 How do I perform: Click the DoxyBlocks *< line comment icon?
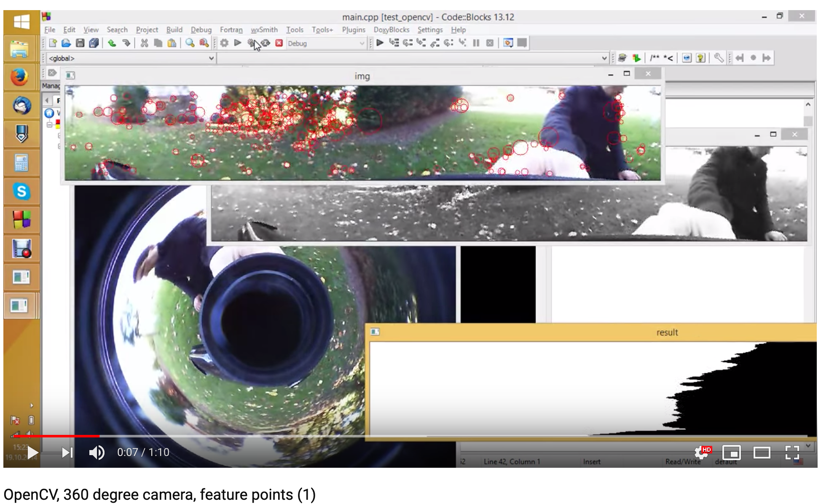coord(668,58)
